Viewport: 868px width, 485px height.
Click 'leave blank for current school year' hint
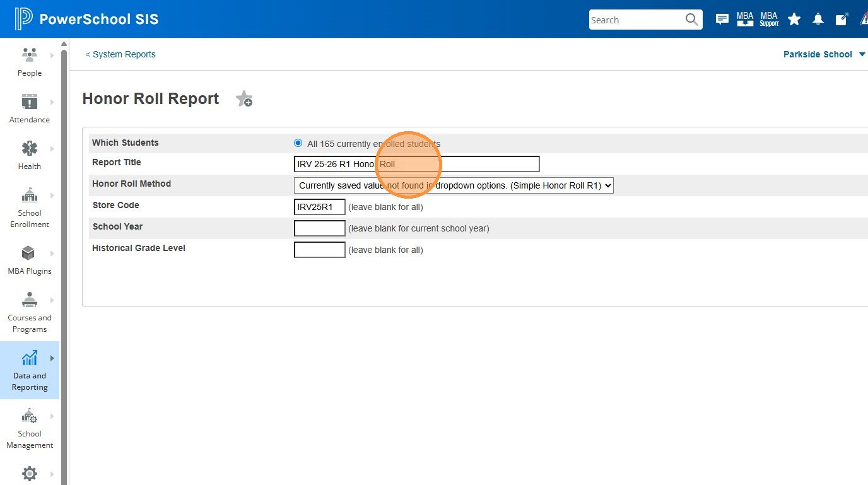coord(419,228)
